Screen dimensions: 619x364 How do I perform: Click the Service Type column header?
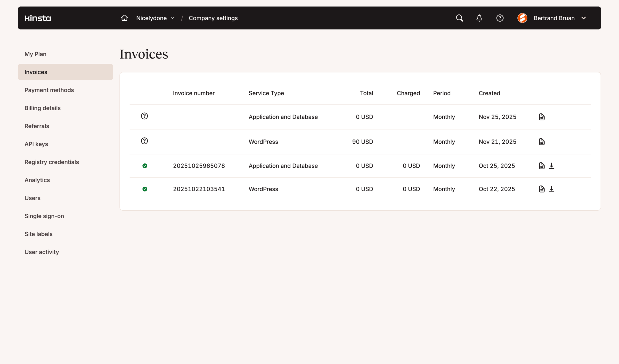(266, 93)
